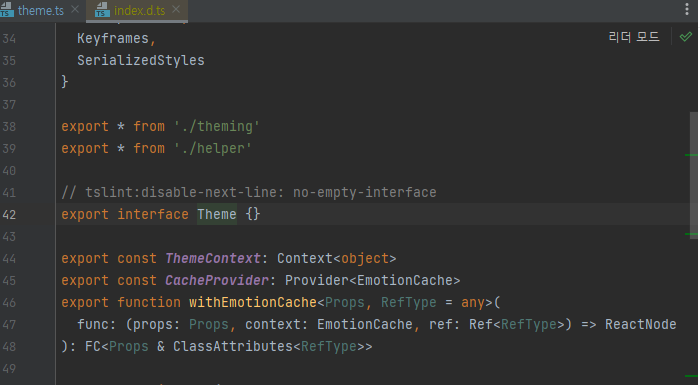Click line number 46 in the gutter
The width and height of the screenshot is (700, 385).
[9, 303]
